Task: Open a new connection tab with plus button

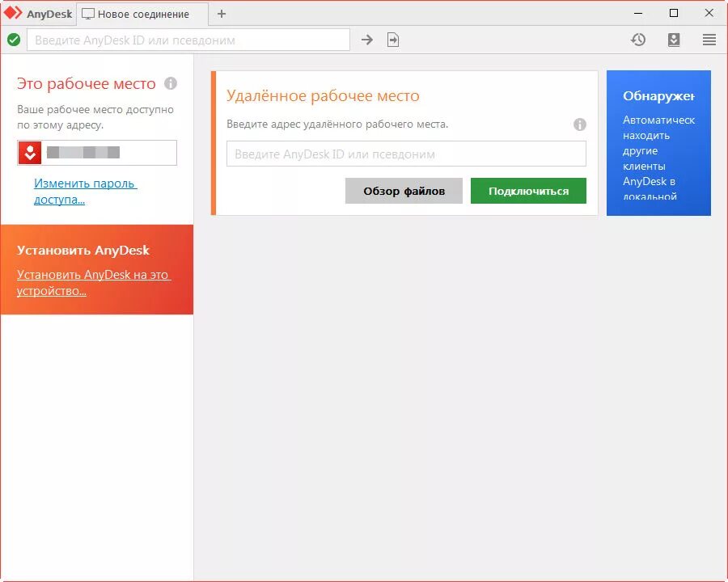Action: click(x=221, y=13)
